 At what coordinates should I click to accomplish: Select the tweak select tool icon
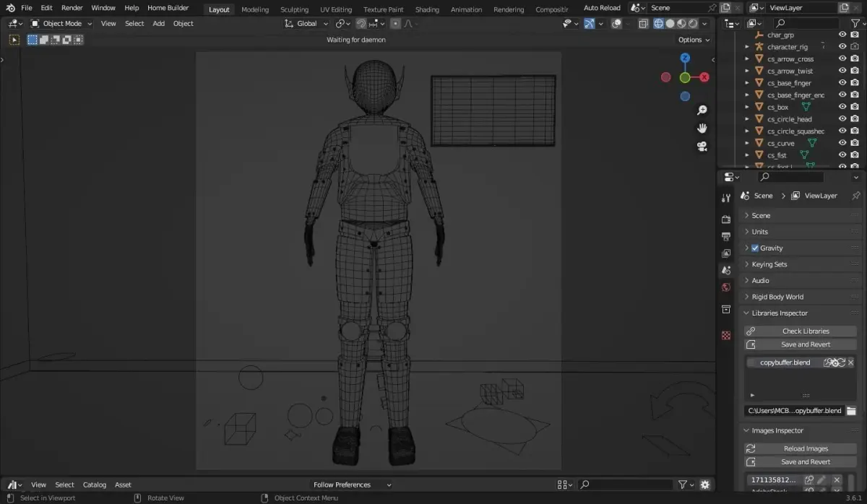14,40
